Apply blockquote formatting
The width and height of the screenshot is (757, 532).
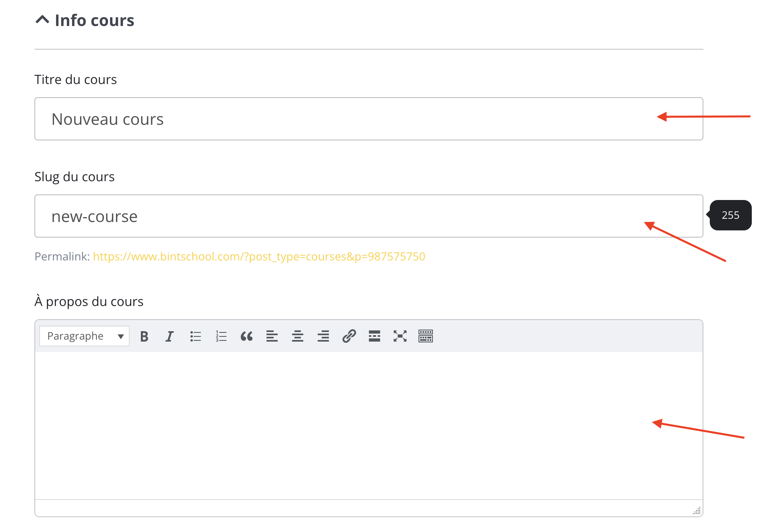pos(246,336)
